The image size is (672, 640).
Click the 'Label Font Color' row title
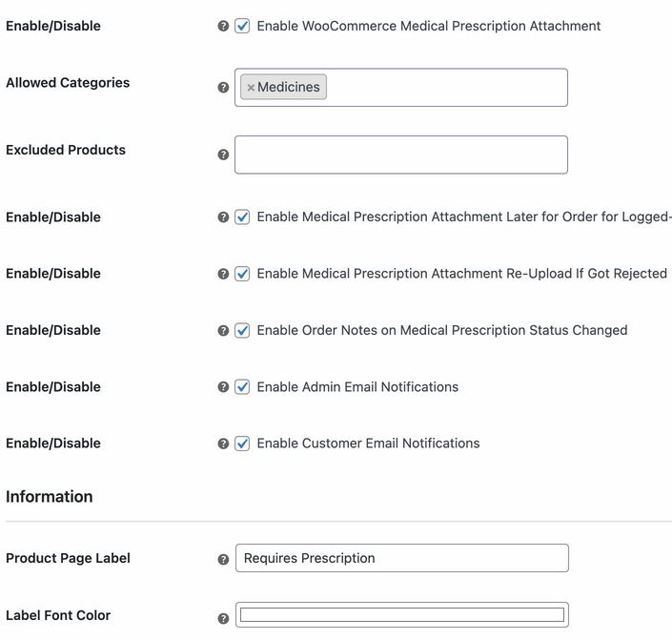click(x=58, y=615)
